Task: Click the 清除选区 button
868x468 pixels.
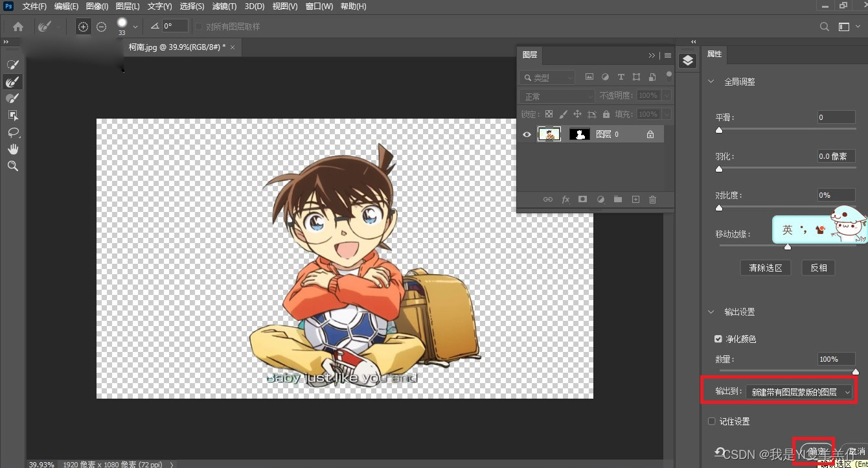Action: 766,268
